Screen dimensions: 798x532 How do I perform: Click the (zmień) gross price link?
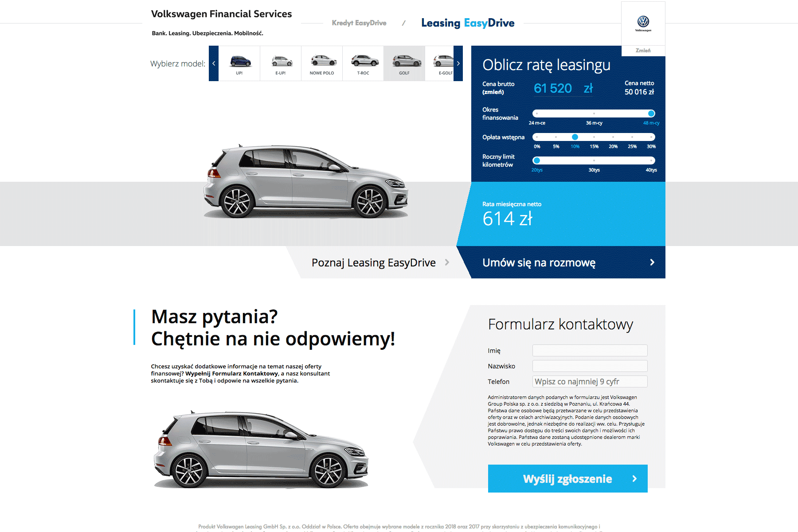pyautogui.click(x=493, y=92)
